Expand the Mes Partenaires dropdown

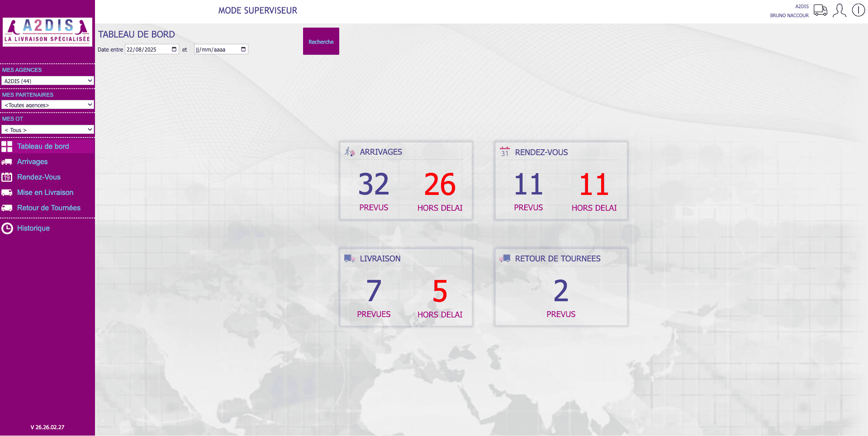coord(47,105)
